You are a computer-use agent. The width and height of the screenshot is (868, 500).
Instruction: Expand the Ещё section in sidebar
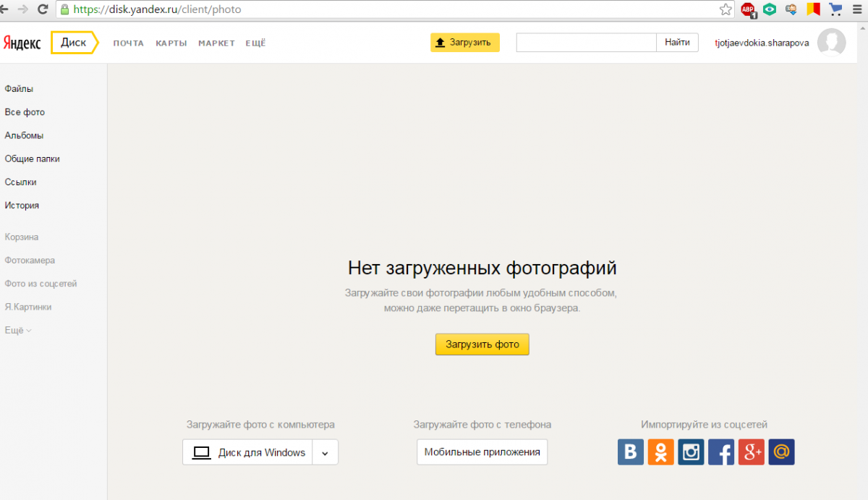click(18, 330)
